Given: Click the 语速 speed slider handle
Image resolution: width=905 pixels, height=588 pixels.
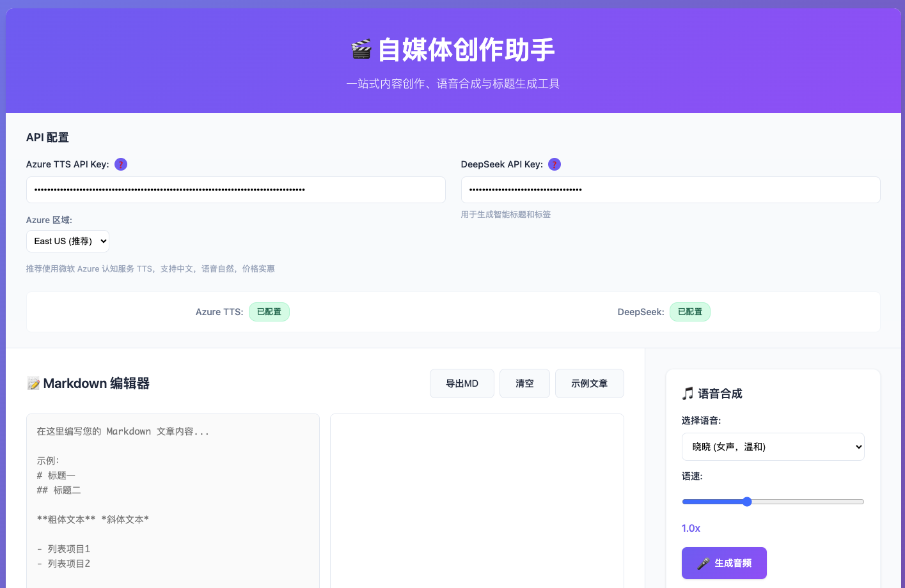Looking at the screenshot, I should (747, 502).
